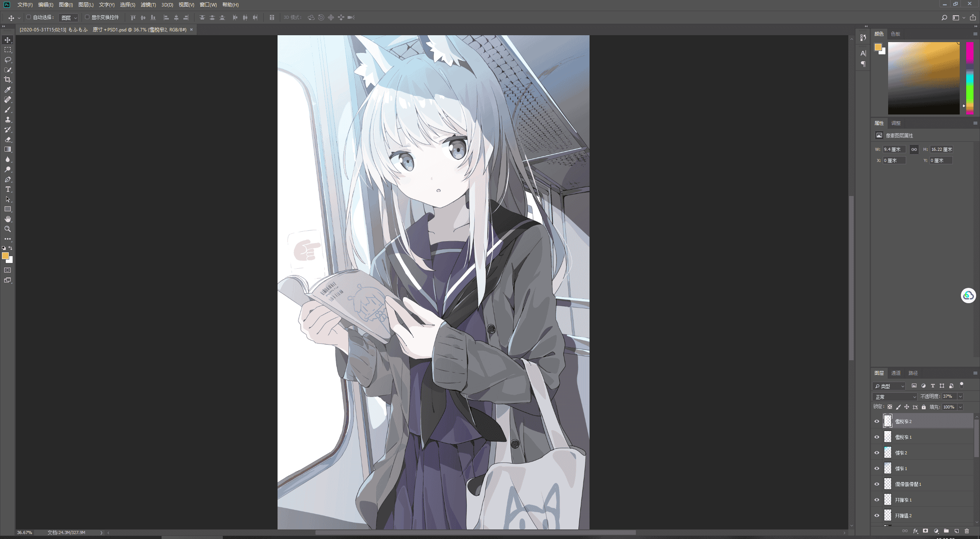Open the 图层 auto-select dropdown
This screenshot has width=980, height=539.
pyautogui.click(x=69, y=18)
